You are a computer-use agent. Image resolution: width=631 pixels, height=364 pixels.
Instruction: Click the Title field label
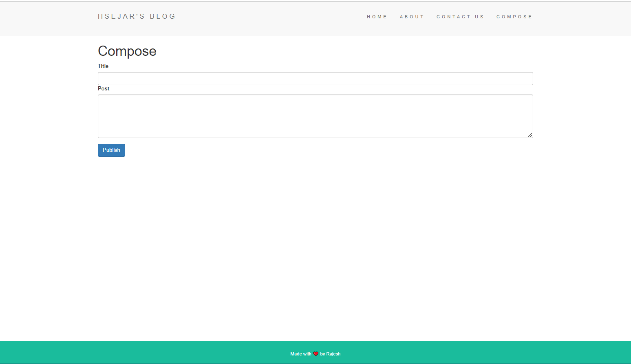(x=103, y=66)
